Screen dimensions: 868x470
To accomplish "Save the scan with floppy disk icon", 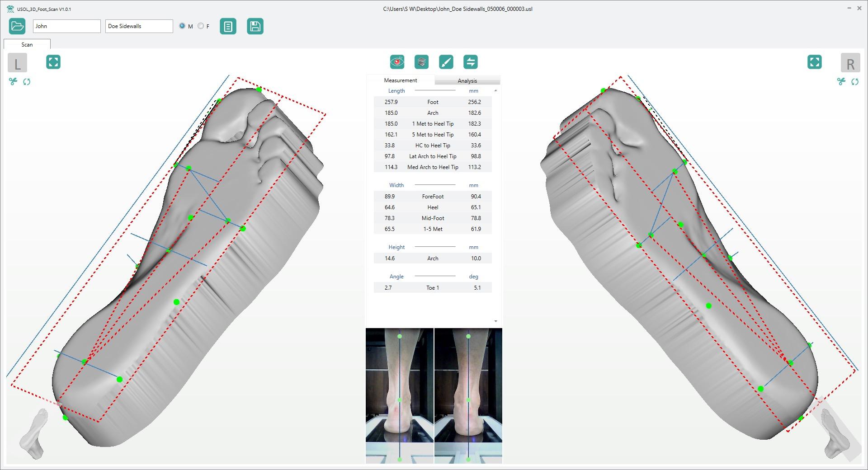I will point(255,26).
